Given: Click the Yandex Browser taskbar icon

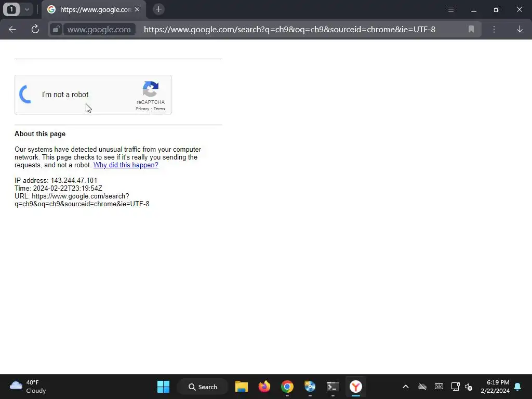Looking at the screenshot, I should [355, 387].
